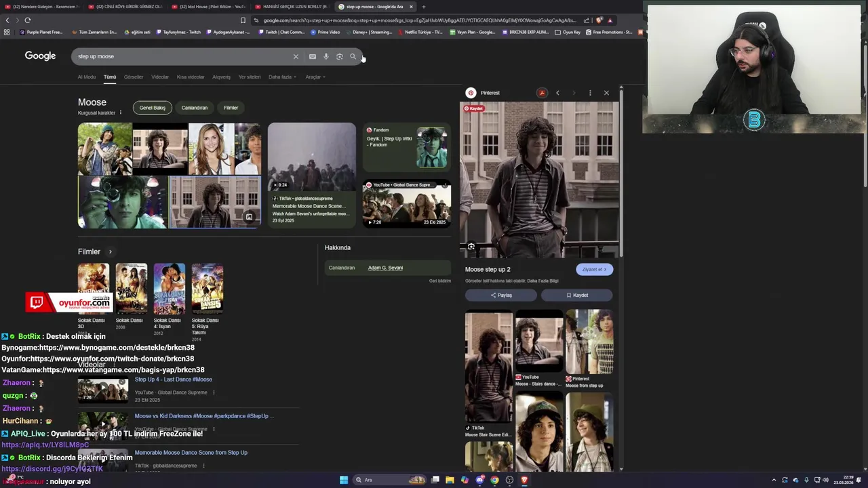Viewport: 868px width, 488px height.
Task: Click the Kaydet button under Moose step up 2
Action: click(x=577, y=295)
